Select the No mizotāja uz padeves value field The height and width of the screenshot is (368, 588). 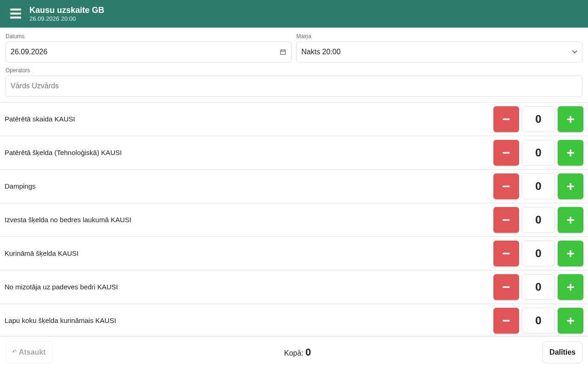point(538,287)
